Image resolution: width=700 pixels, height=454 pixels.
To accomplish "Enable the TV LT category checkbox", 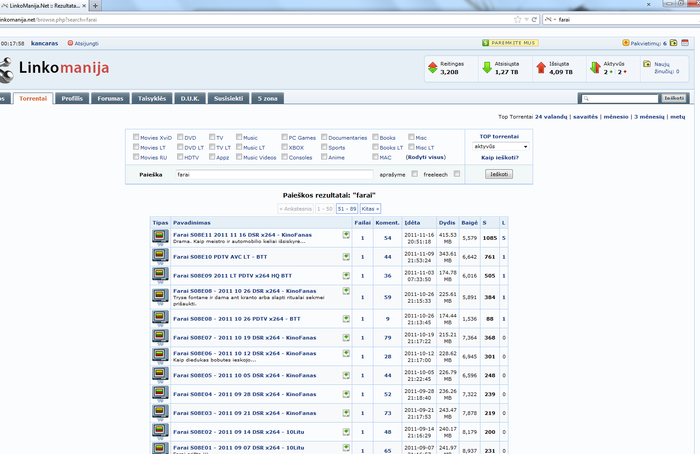I will [x=212, y=147].
